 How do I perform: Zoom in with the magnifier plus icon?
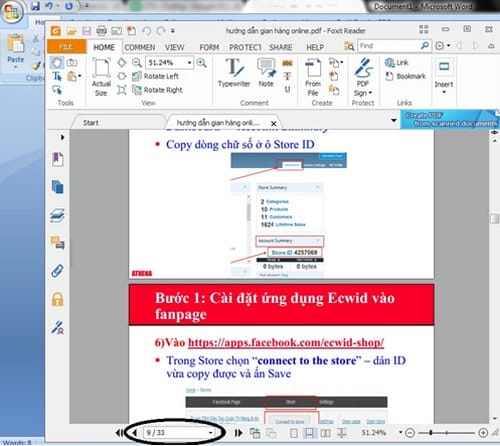pos(201,63)
